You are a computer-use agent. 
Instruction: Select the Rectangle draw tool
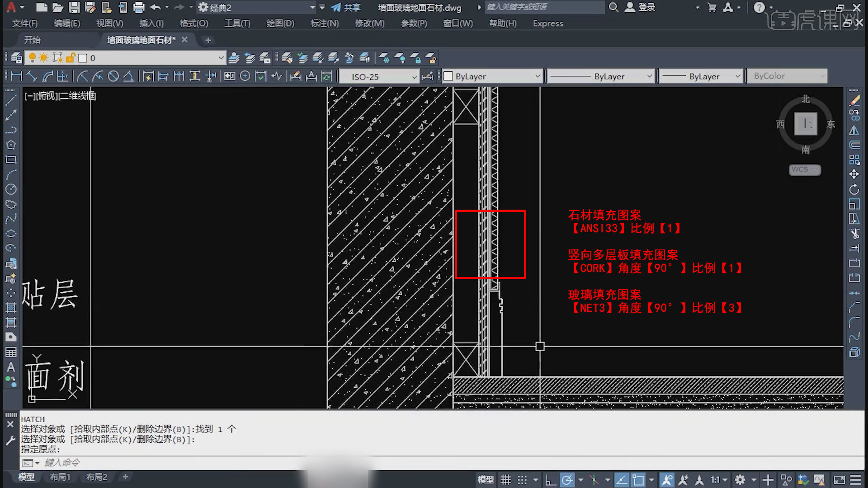[x=11, y=160]
